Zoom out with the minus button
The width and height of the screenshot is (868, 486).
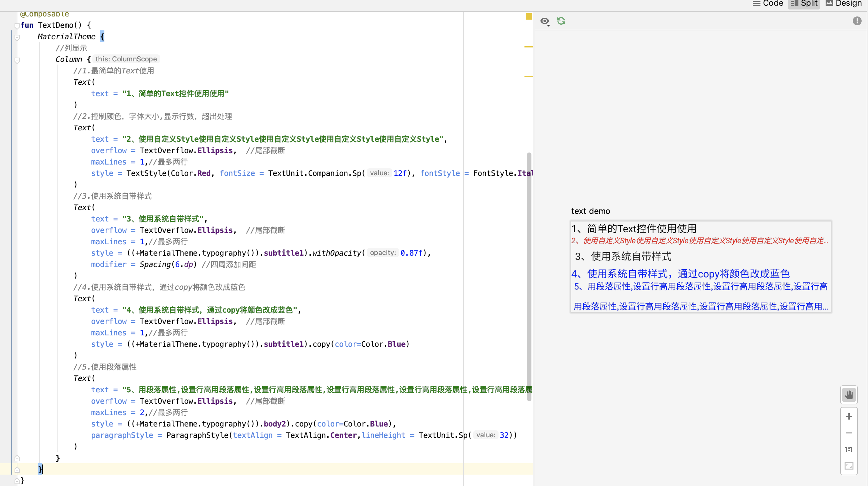tap(849, 433)
